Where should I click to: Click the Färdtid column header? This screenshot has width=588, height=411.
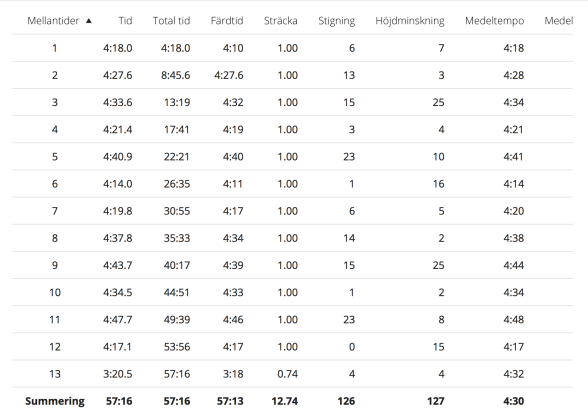coord(227,21)
